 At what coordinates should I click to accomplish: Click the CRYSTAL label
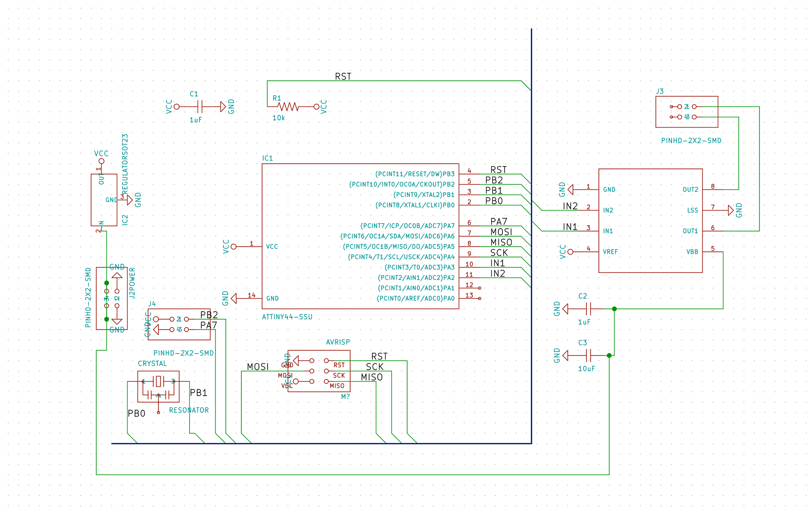(x=152, y=363)
